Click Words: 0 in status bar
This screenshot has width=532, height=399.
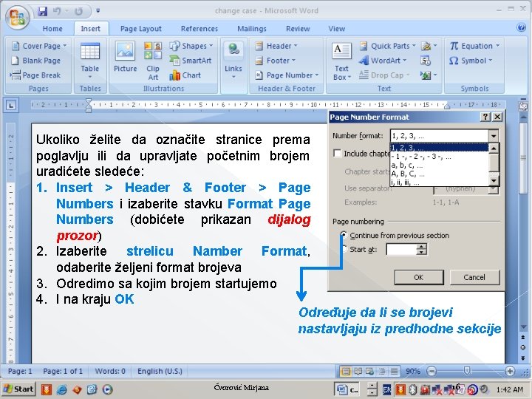coord(110,371)
